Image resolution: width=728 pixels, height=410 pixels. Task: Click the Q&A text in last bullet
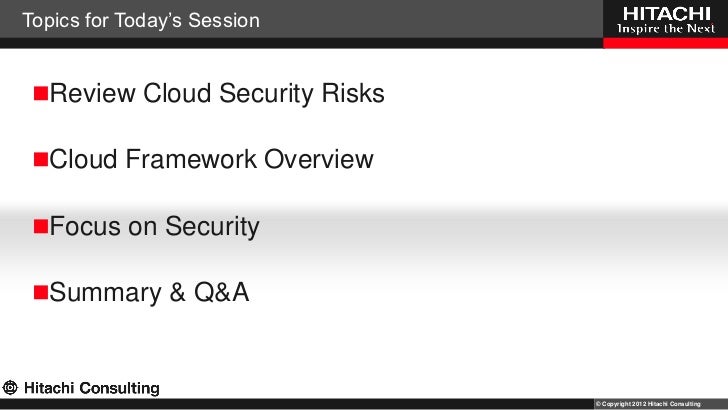(221, 293)
